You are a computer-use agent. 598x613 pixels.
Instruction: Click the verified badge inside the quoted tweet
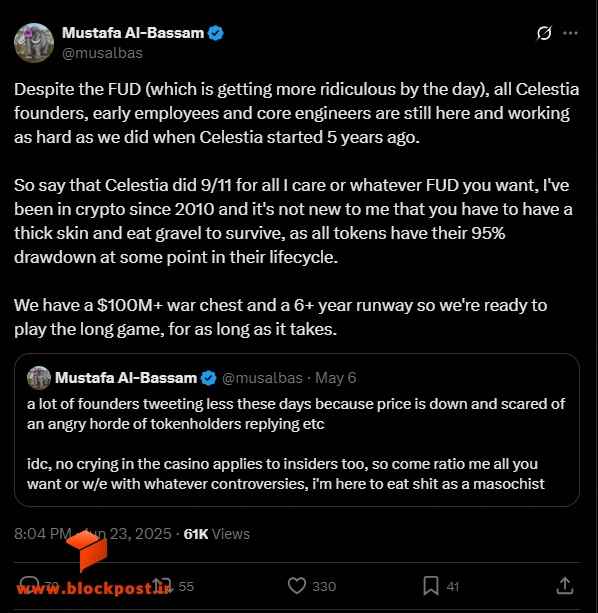click(209, 378)
